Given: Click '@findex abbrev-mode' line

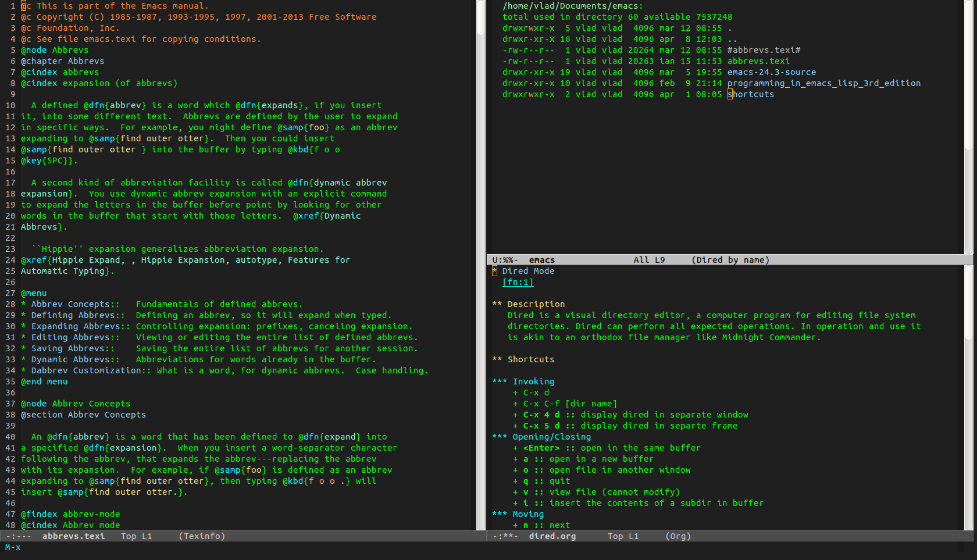Looking at the screenshot, I should tap(70, 514).
